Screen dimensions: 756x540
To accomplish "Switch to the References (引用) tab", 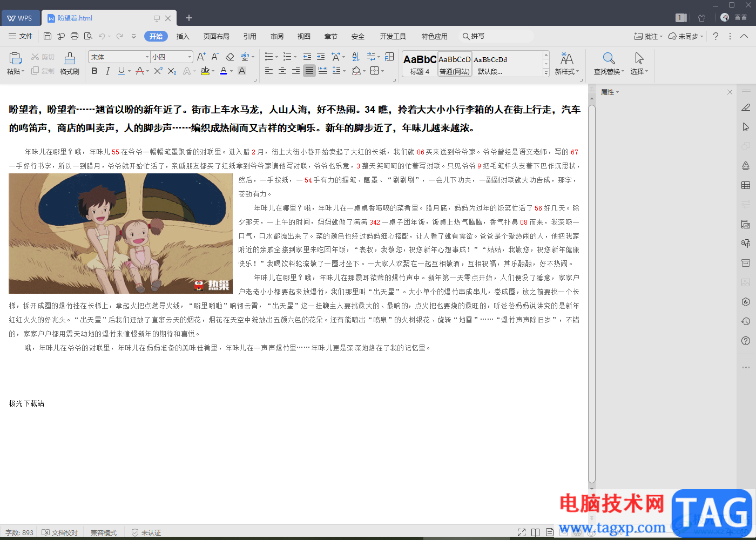I will [x=250, y=36].
